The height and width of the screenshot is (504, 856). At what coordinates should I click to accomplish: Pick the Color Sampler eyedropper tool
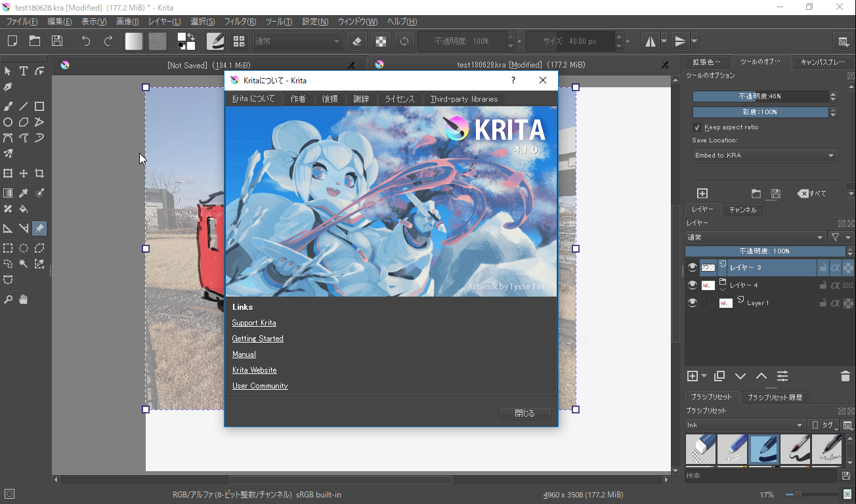tap(24, 193)
